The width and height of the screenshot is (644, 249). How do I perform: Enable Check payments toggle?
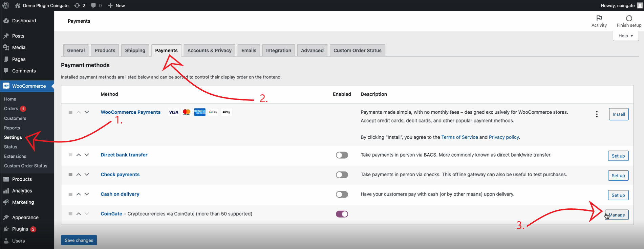342,175
